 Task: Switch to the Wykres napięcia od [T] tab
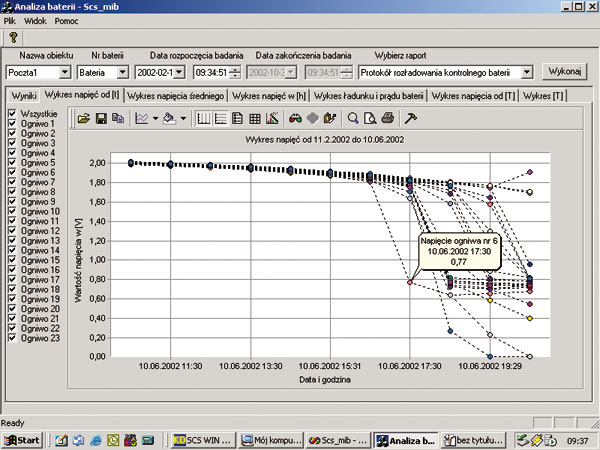point(473,96)
